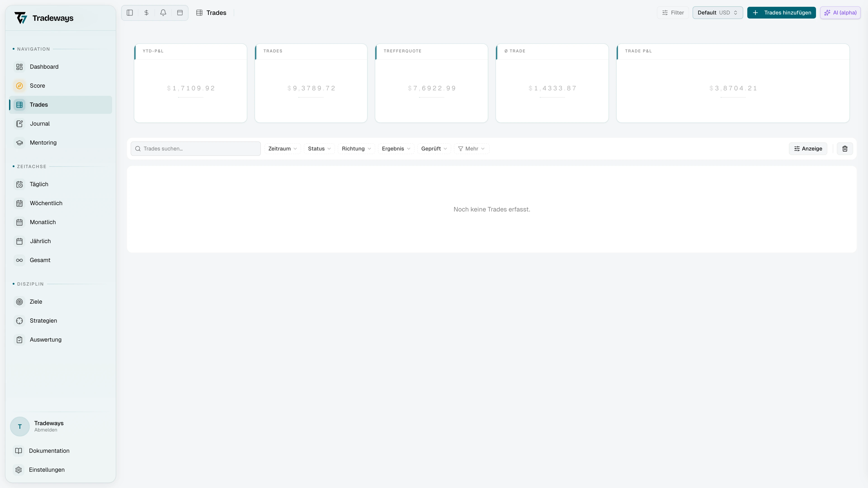Click the Tradeways logo
Viewport: 868px width, 488px height.
pos(44,18)
